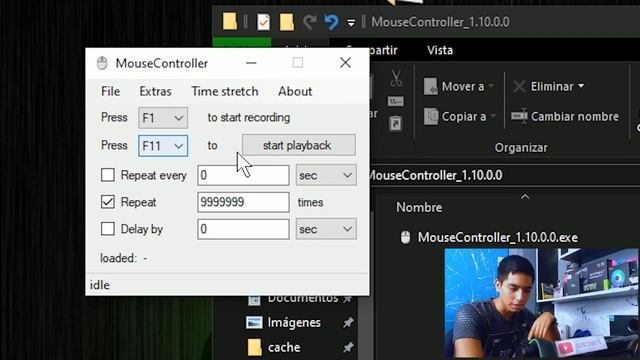
Task: Click the Undo arrow in quick access toolbar
Action: point(331,22)
